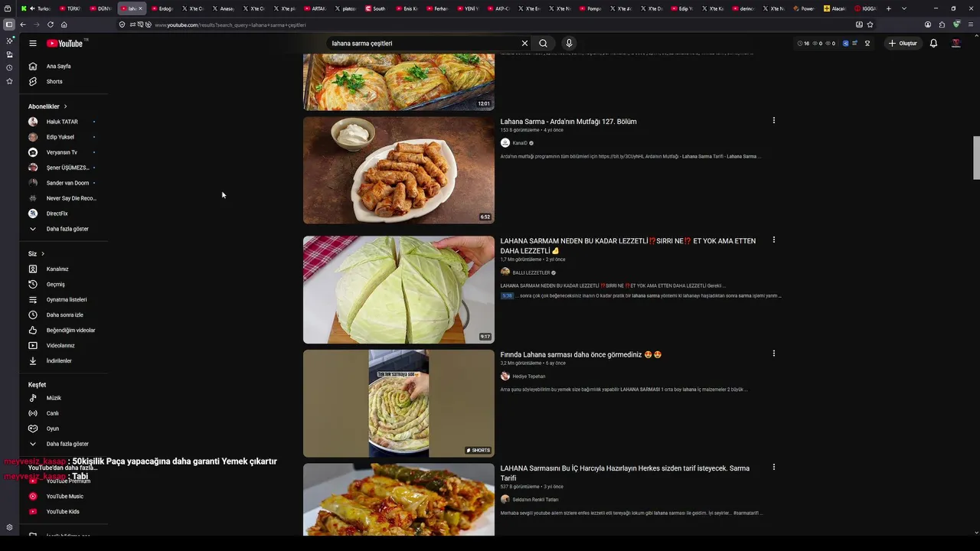The image size is (980, 551).
Task: Open Fırında Lahana sarması Shorts thumbnail
Action: coord(399,403)
